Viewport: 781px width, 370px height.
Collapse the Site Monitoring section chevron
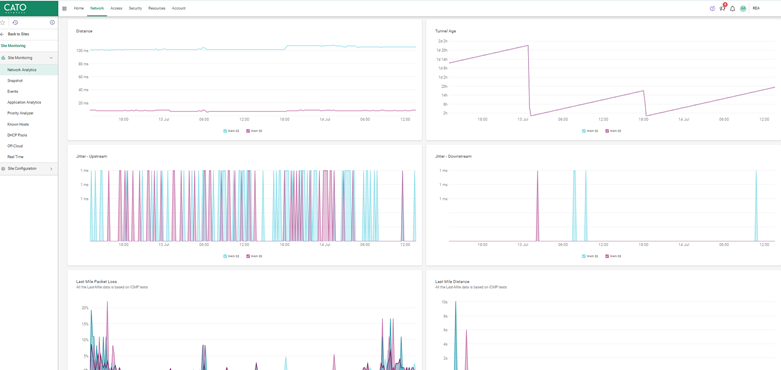tap(51, 58)
